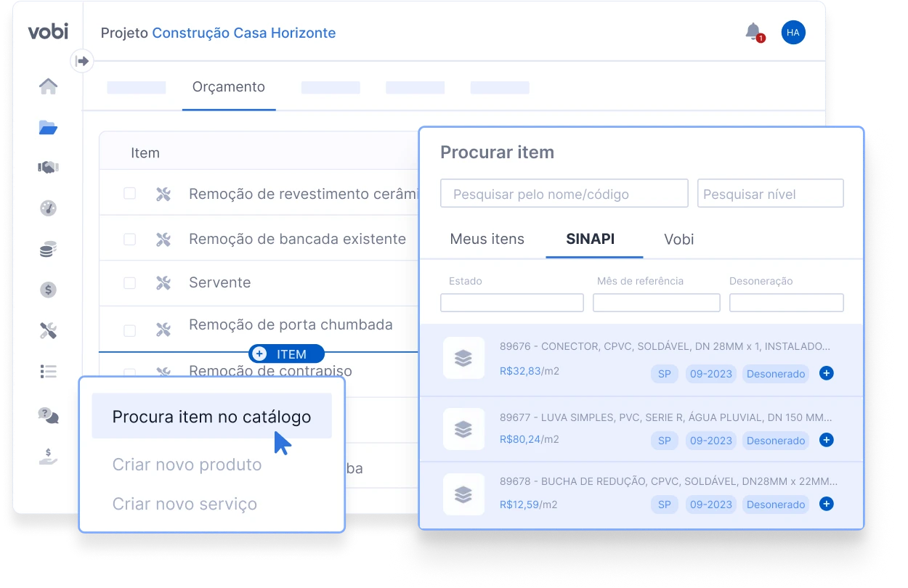This screenshot has width=908, height=588.
Task: Click price R$32,83/m2
Action: tap(529, 371)
